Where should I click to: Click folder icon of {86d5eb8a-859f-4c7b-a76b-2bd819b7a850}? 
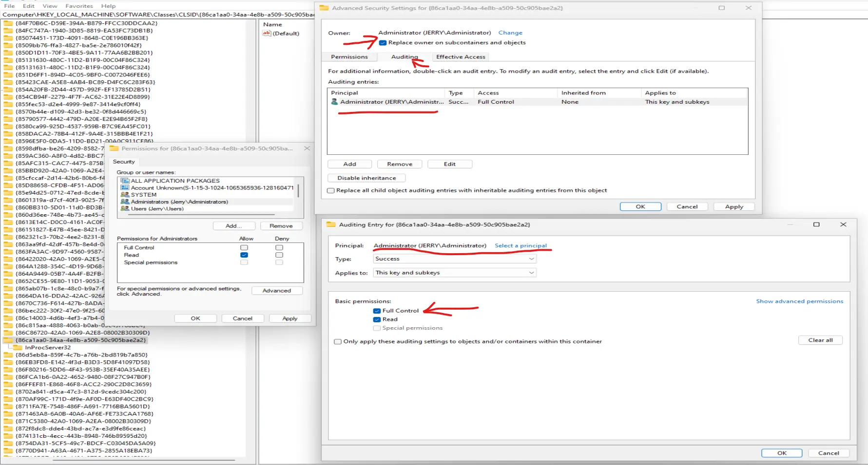(x=8, y=355)
